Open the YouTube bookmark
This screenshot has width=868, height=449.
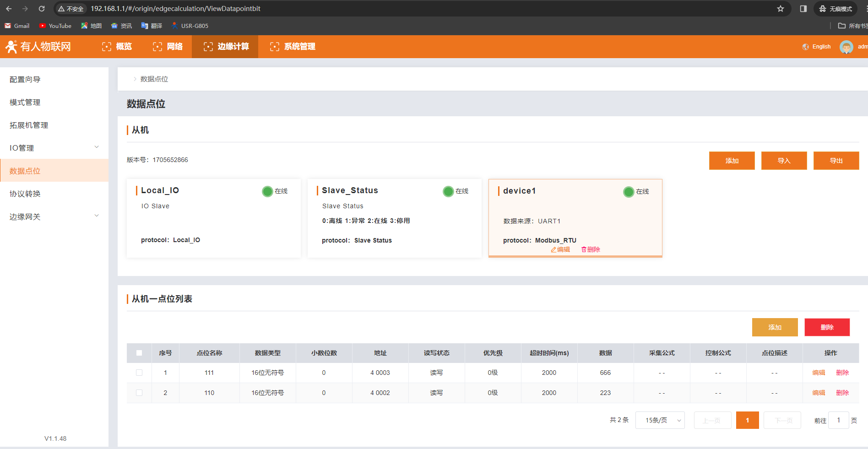[x=55, y=26]
